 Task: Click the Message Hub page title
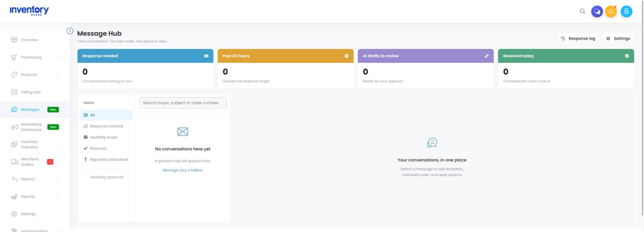[x=99, y=33]
